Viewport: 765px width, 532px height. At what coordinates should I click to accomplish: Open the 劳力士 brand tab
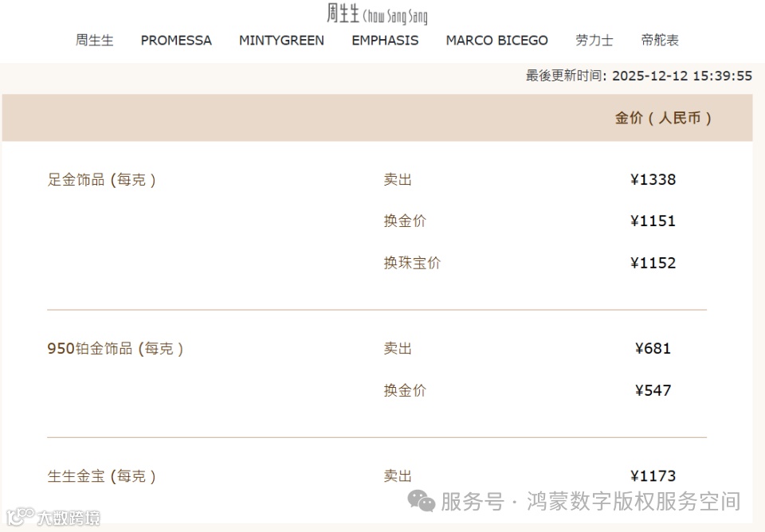click(x=594, y=40)
